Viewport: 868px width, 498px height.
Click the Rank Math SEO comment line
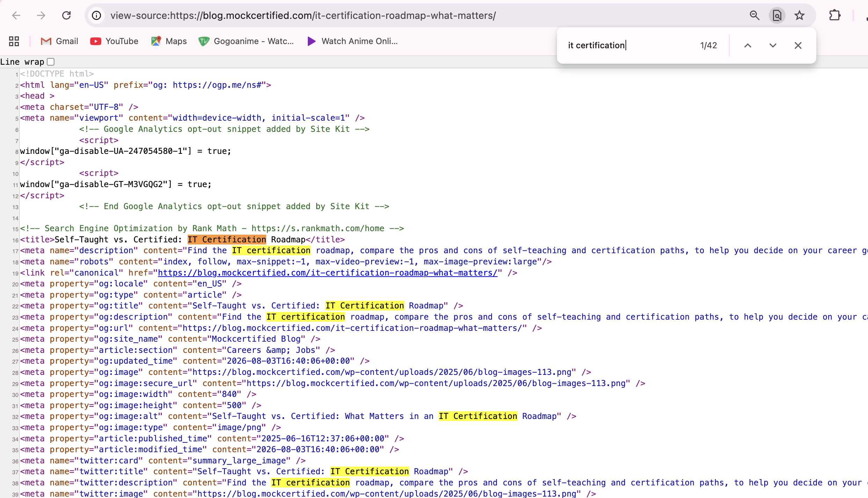pos(212,228)
